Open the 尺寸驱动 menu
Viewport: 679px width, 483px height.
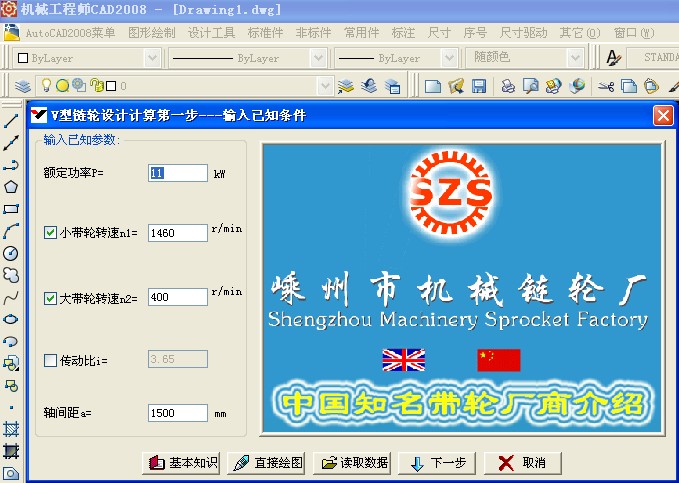point(523,33)
